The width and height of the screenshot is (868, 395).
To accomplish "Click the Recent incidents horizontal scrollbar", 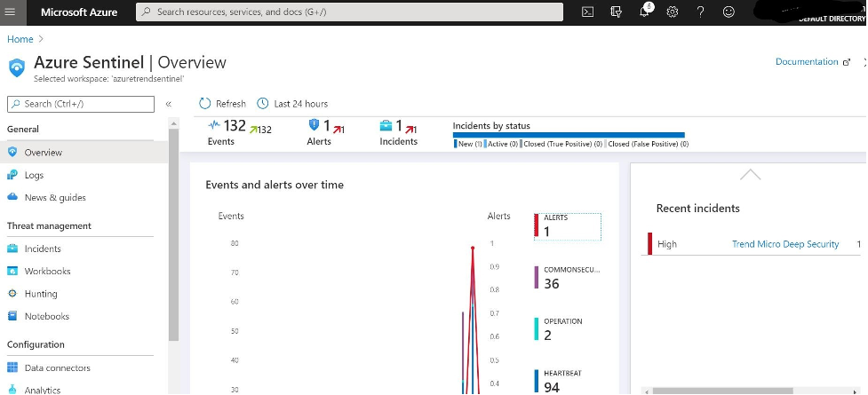I will pos(723,391).
